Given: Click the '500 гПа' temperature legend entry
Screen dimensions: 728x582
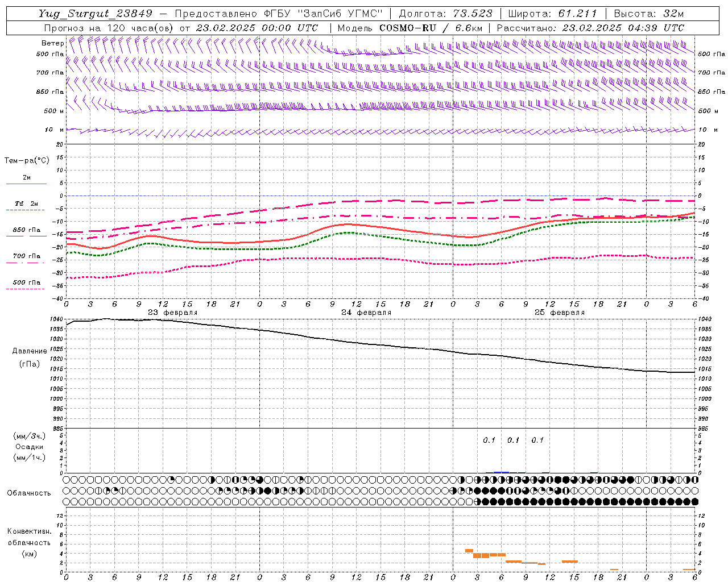Looking at the screenshot, I should [x=27, y=282].
